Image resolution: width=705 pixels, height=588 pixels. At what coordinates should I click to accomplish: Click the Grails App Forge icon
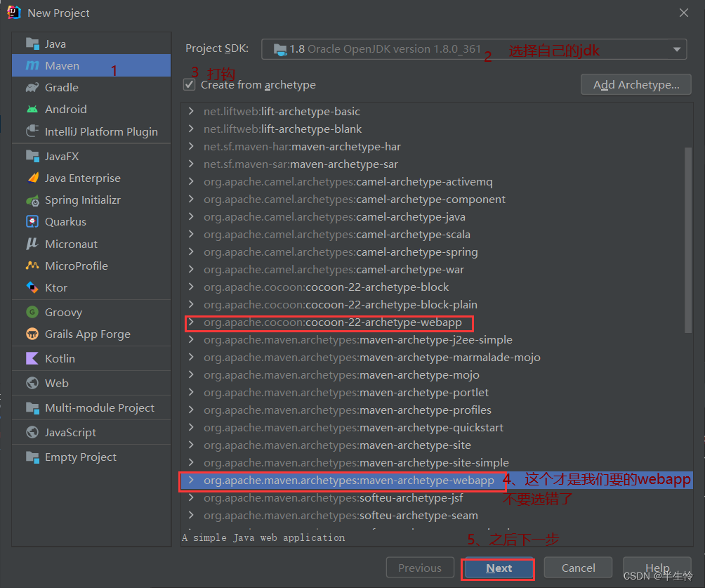pyautogui.click(x=32, y=334)
